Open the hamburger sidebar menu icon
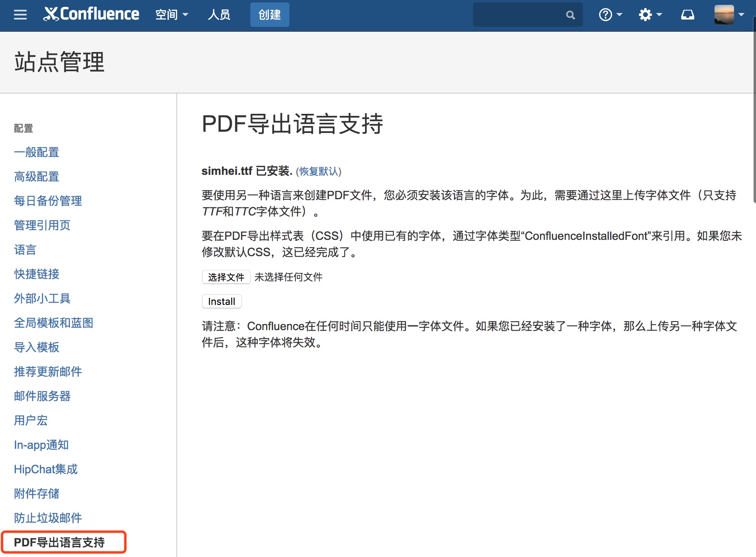This screenshot has height=557, width=756. point(20,15)
